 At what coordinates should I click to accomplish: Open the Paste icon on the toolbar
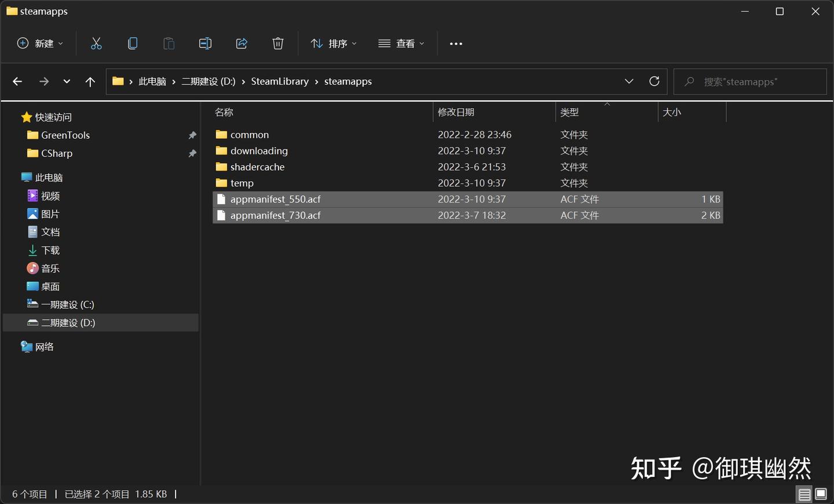pyautogui.click(x=169, y=43)
